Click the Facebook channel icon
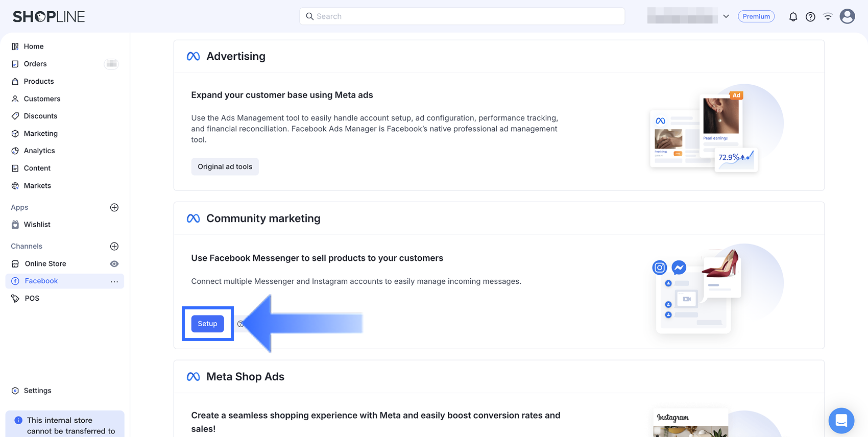 coord(15,281)
